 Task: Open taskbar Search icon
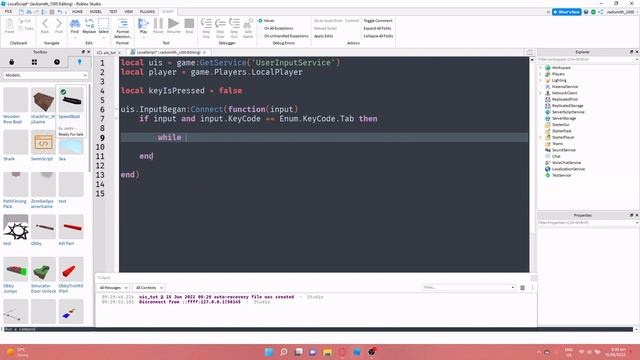tap(284, 352)
